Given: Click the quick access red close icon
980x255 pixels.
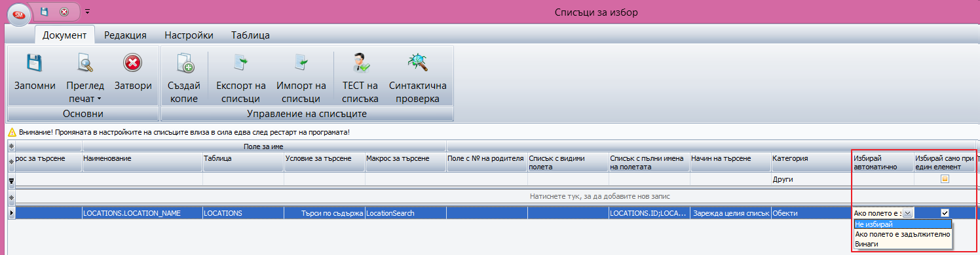Looking at the screenshot, I should point(64,11).
